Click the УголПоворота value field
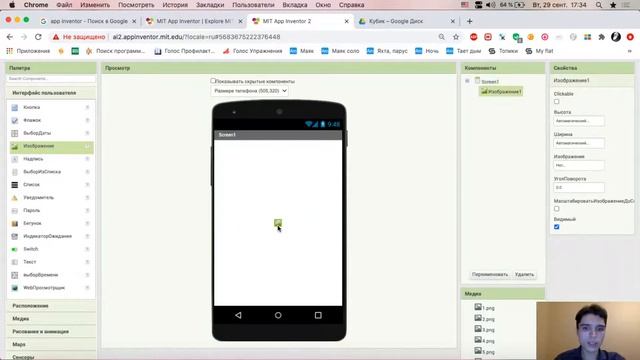 click(x=579, y=188)
